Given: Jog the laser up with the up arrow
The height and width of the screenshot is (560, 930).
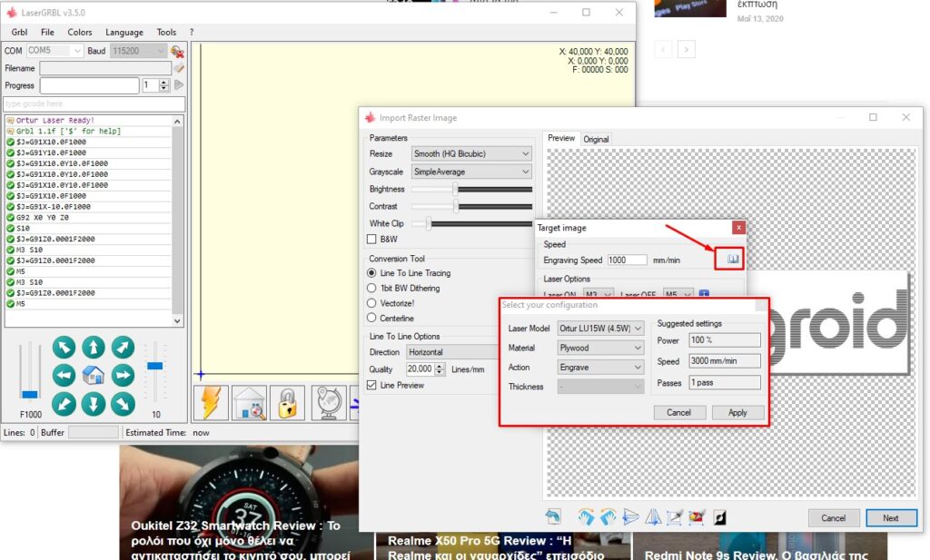Looking at the screenshot, I should click(94, 347).
